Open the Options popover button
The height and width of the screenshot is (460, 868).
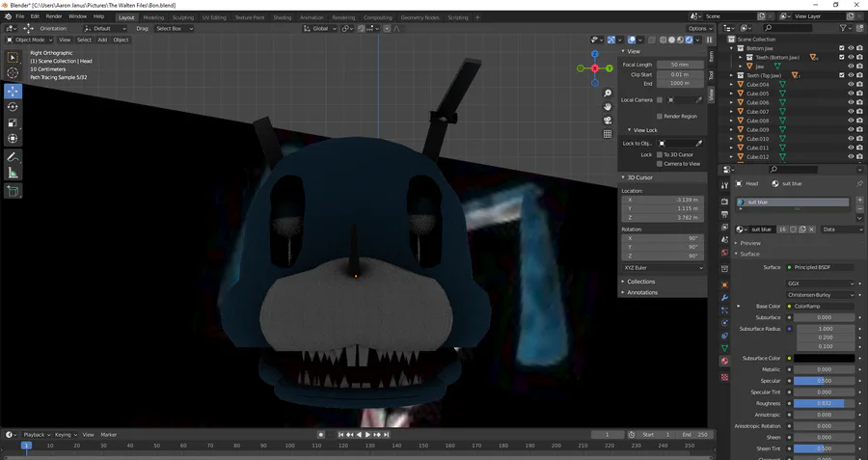[x=700, y=28]
